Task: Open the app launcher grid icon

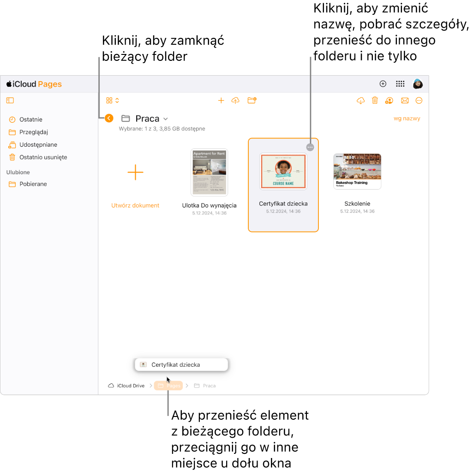Action: click(x=400, y=84)
